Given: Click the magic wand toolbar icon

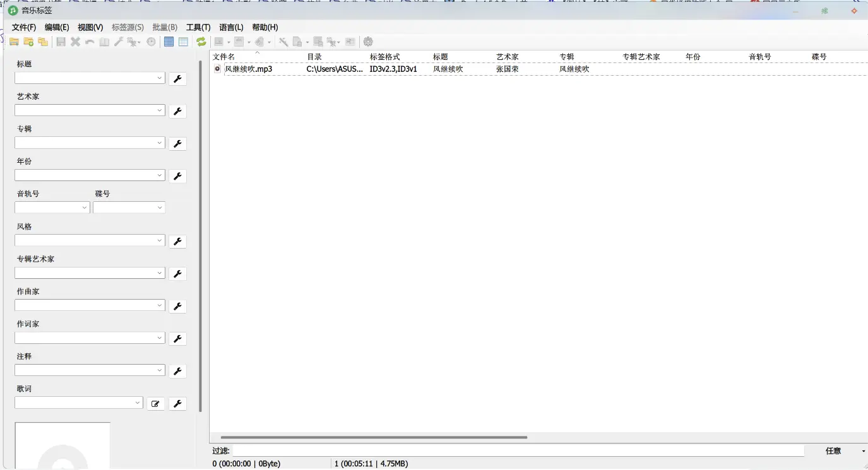Looking at the screenshot, I should coord(283,42).
